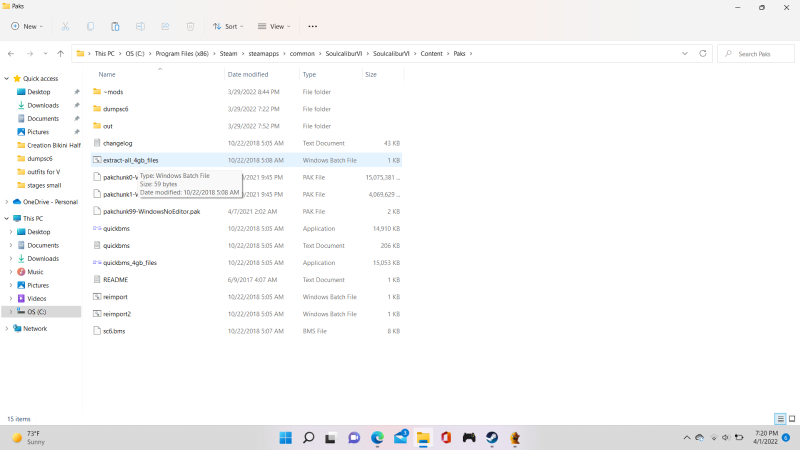The height and width of the screenshot is (450, 800).
Task: Select the out folder
Action: [x=108, y=126]
